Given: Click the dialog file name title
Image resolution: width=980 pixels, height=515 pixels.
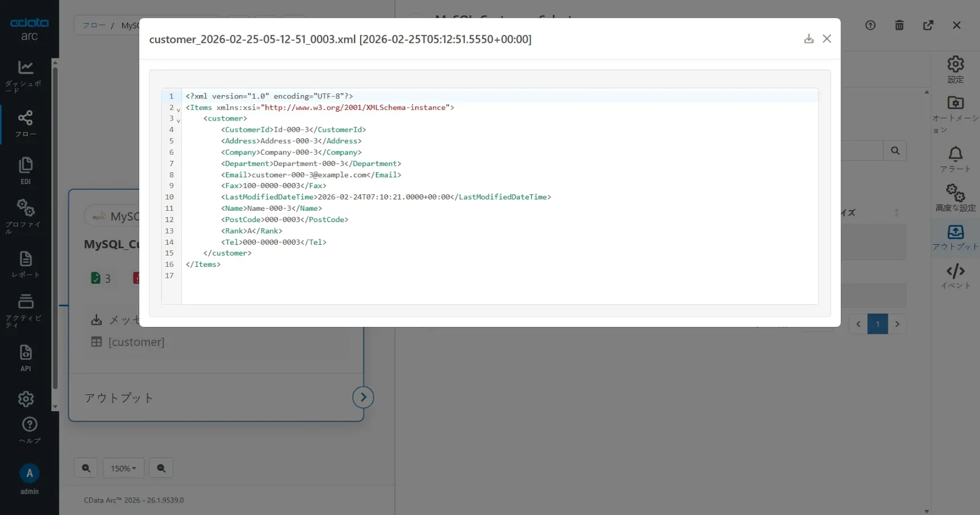Looking at the screenshot, I should tap(340, 39).
